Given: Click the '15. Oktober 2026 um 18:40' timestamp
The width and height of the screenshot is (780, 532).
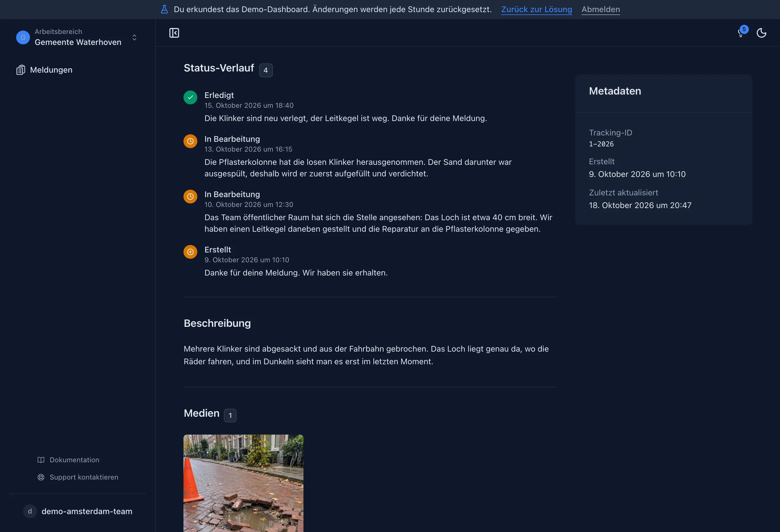Looking at the screenshot, I should (249, 105).
